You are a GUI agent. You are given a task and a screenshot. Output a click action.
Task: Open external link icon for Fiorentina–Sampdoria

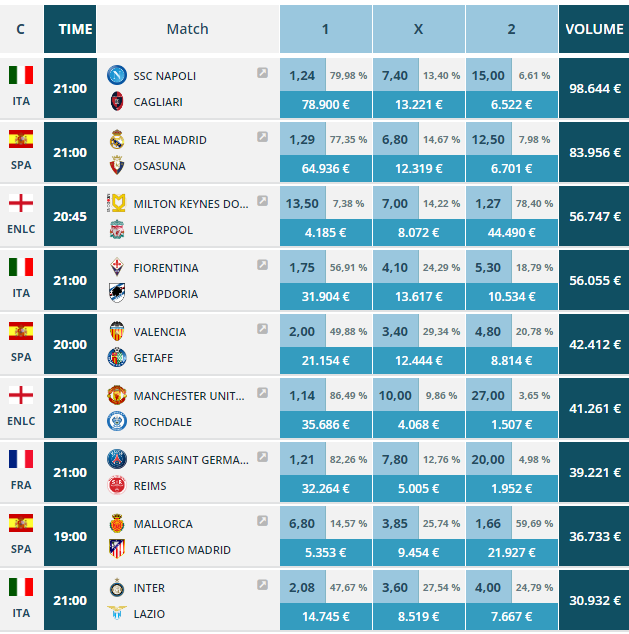pyautogui.click(x=262, y=264)
